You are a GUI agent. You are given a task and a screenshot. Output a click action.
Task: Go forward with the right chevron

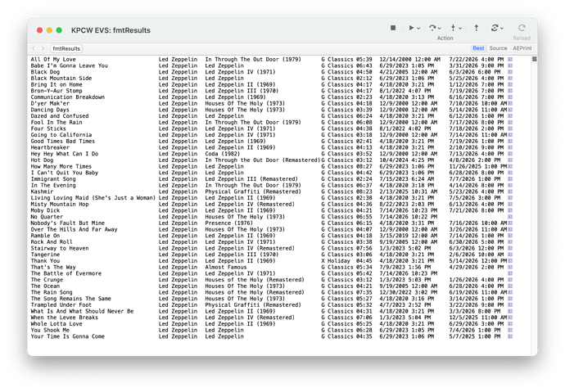tap(43, 48)
